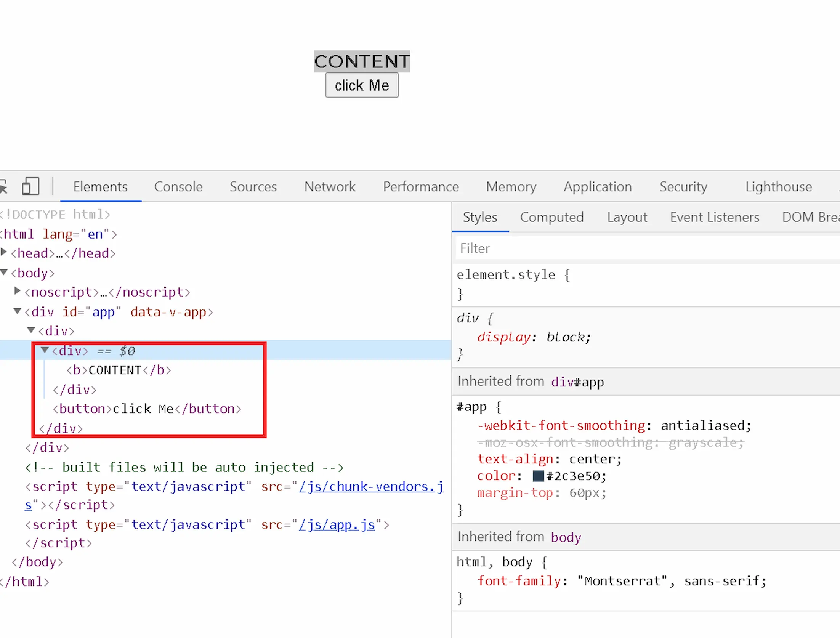The width and height of the screenshot is (840, 638).
Task: Click the element.style rule selector
Action: (x=506, y=274)
